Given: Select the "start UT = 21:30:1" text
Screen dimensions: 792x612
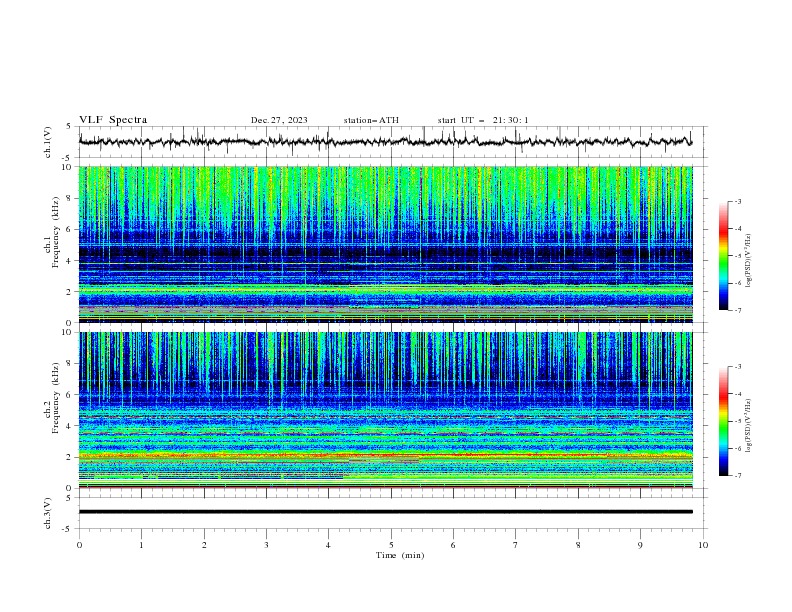Looking at the screenshot, I should click(483, 120).
